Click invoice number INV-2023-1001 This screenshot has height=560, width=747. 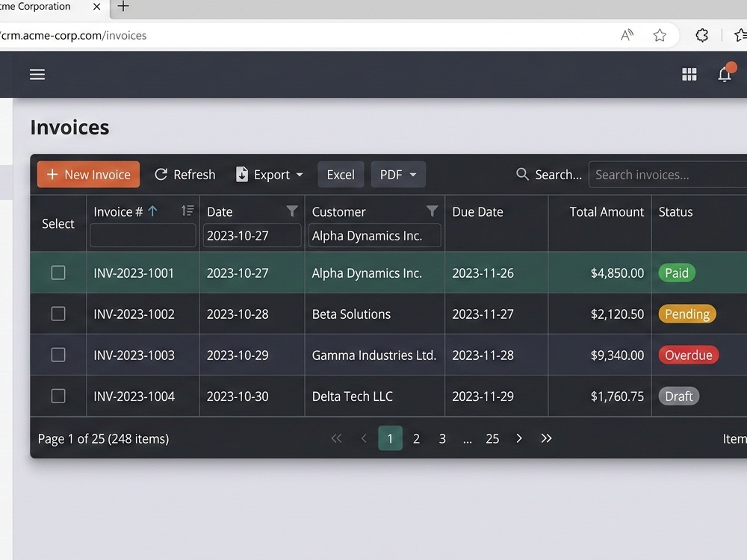134,273
